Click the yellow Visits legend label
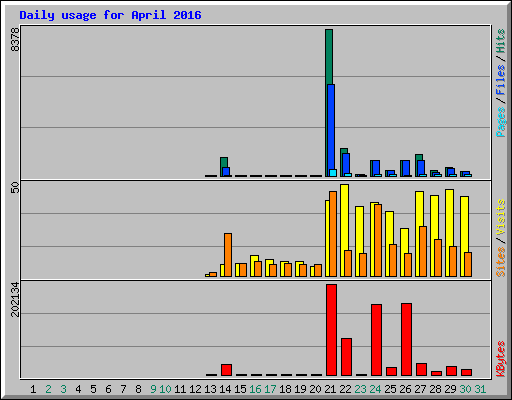 [500, 217]
